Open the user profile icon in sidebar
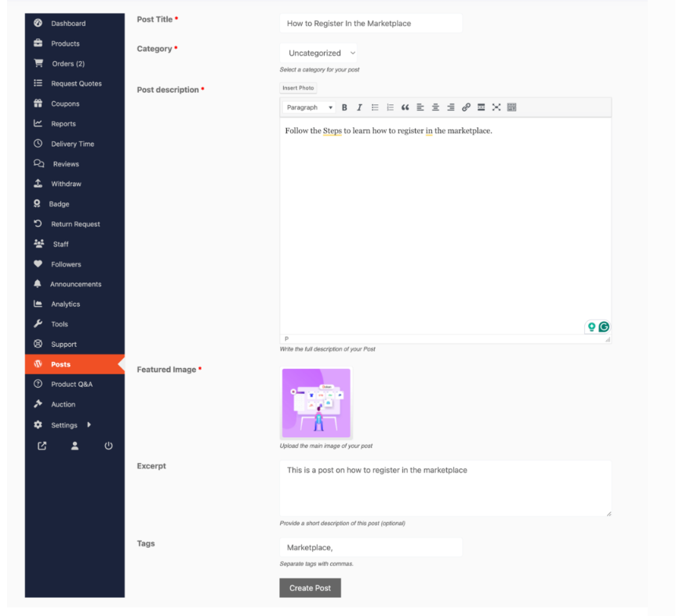This screenshot has width=676, height=616. (x=75, y=446)
